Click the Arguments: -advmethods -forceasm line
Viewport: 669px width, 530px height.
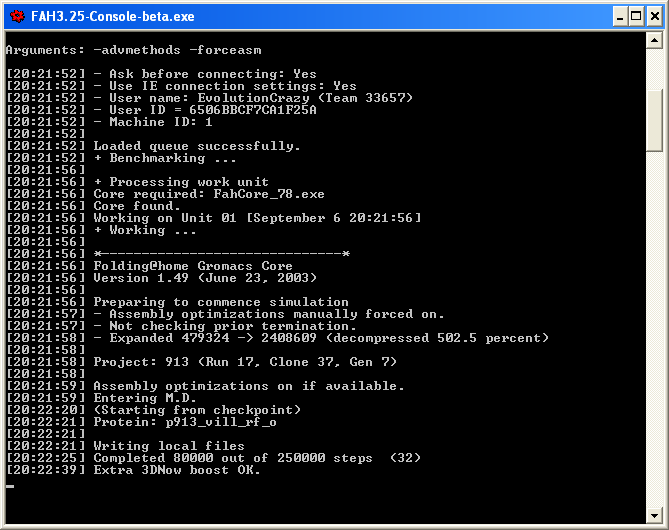[x=134, y=50]
